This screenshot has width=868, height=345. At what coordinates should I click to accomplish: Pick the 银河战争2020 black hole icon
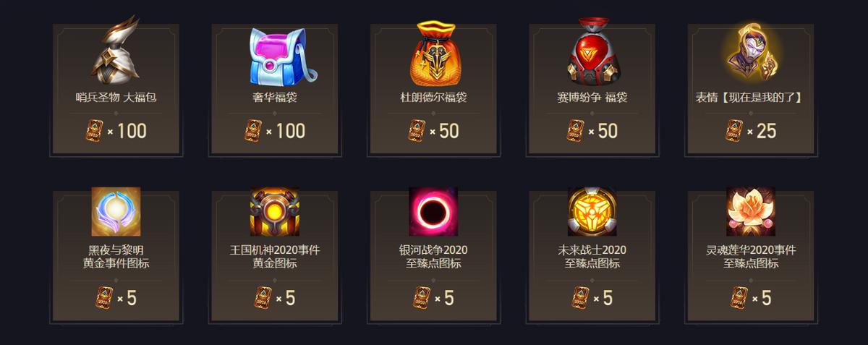(x=433, y=211)
